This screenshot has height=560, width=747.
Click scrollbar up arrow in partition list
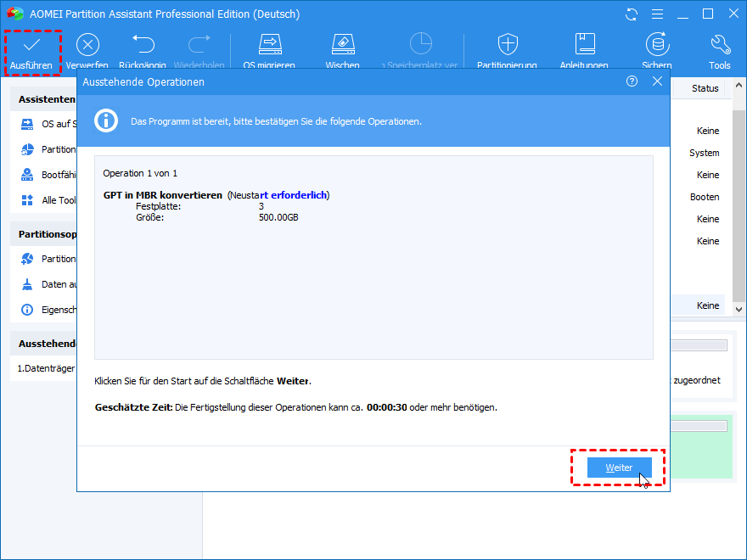tap(739, 86)
